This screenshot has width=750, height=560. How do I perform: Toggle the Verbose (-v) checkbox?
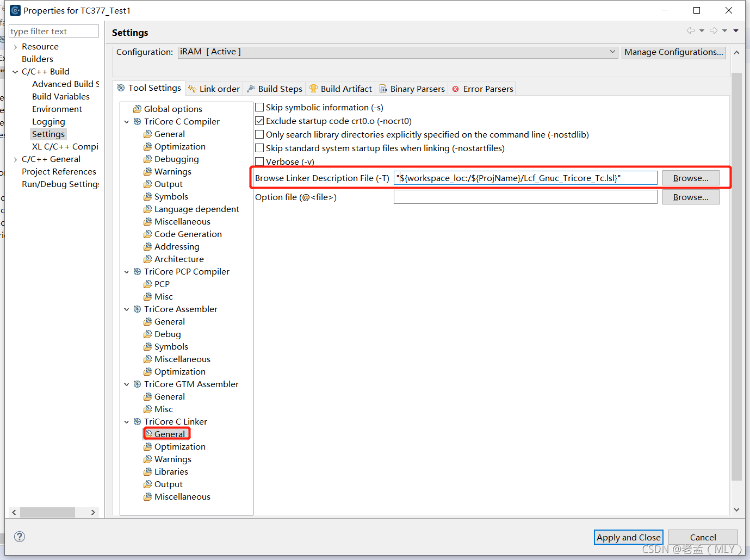pos(259,161)
